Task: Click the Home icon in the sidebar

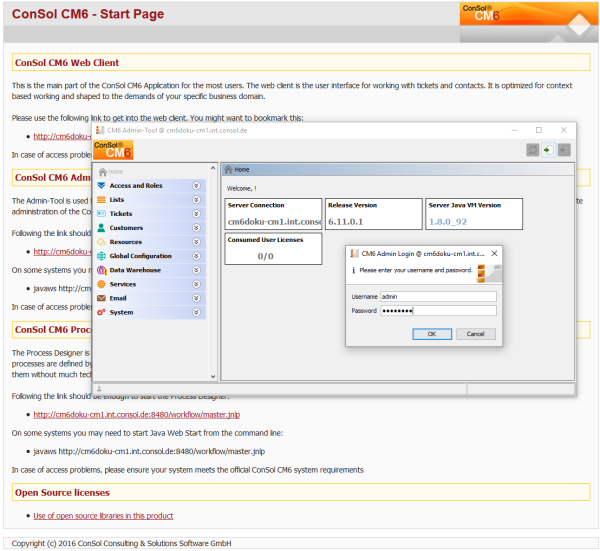Action: (102, 171)
